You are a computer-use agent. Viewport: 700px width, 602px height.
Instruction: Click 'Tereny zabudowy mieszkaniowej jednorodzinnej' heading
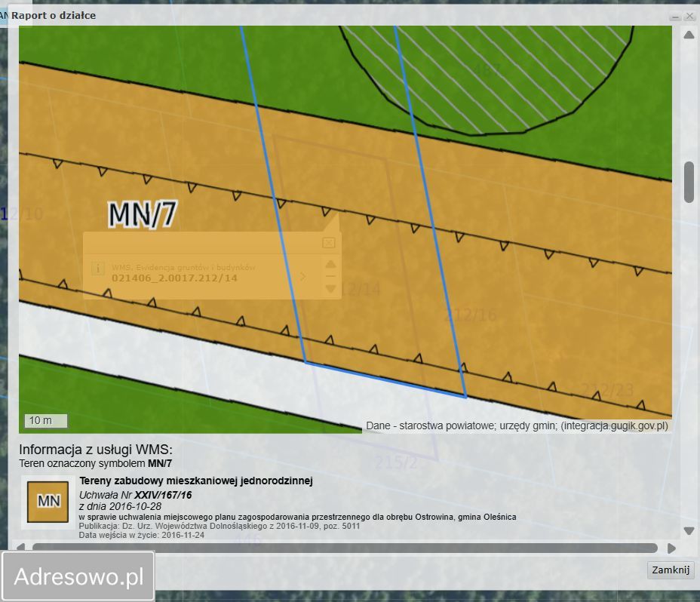[196, 481]
